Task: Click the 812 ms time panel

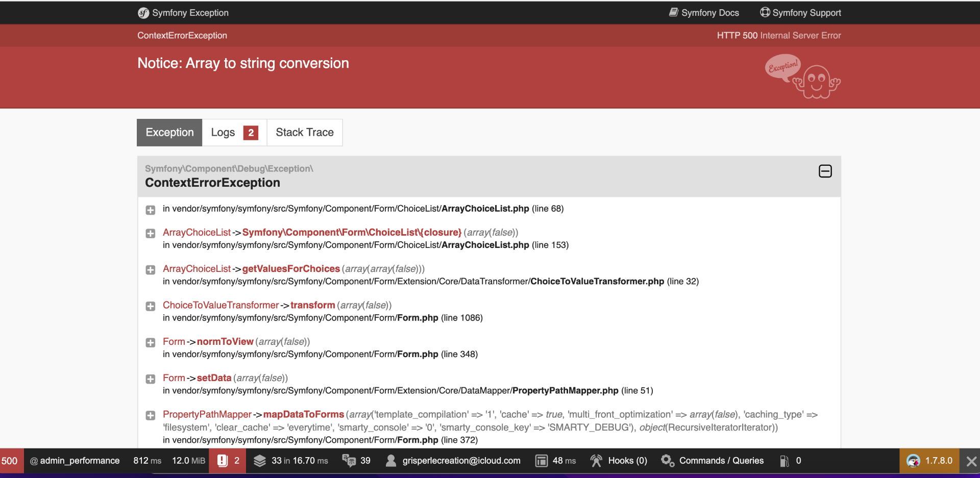Action: (147, 461)
